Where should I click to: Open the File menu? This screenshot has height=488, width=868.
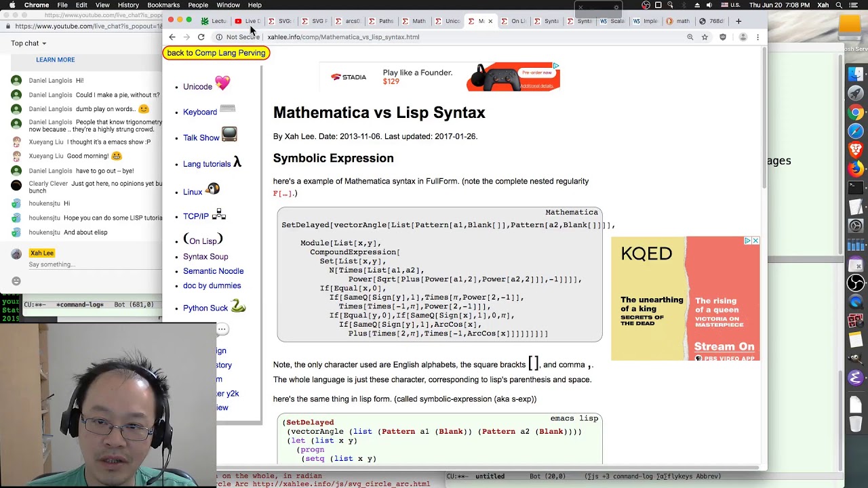tap(62, 5)
